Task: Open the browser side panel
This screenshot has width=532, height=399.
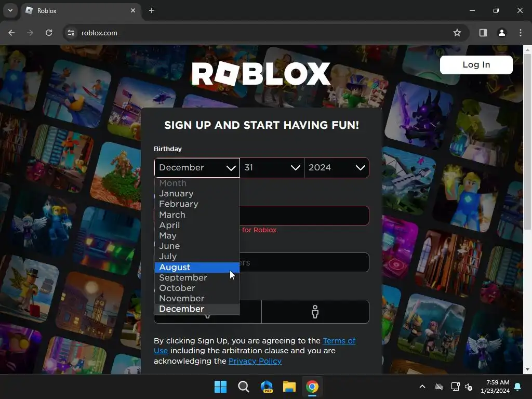Action: click(483, 33)
